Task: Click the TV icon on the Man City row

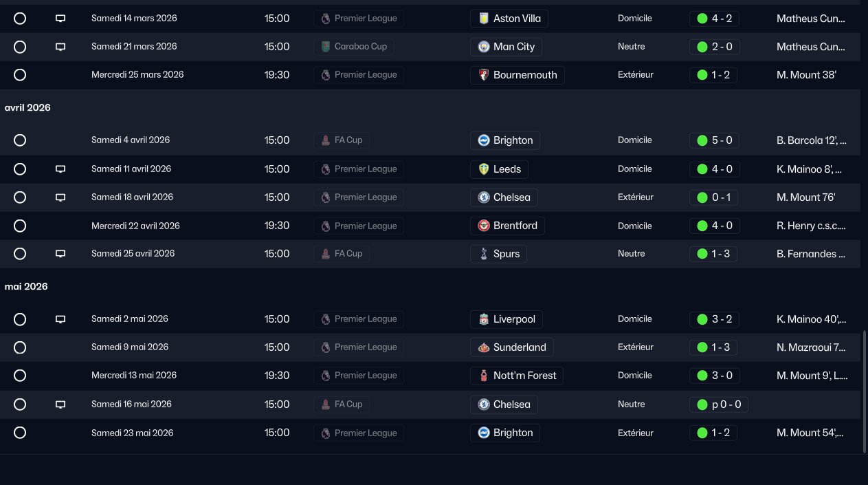Action: pyautogui.click(x=60, y=47)
